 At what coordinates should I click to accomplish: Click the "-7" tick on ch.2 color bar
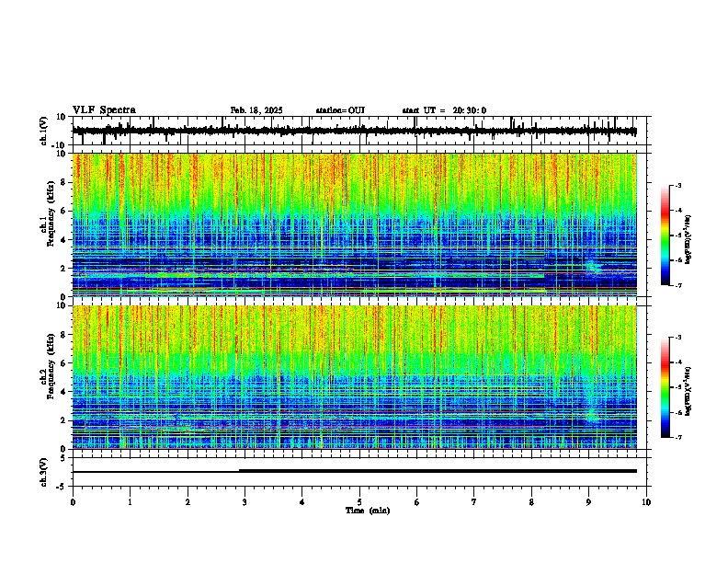coord(677,437)
